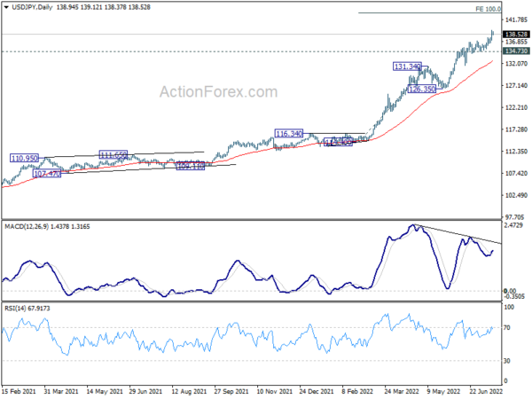The image size is (532, 399).
Task: Select the FE 100.0 projection label
Action: coord(488,9)
